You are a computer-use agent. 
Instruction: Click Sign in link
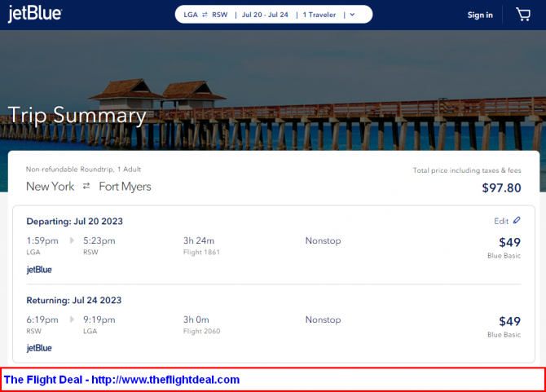coord(480,15)
